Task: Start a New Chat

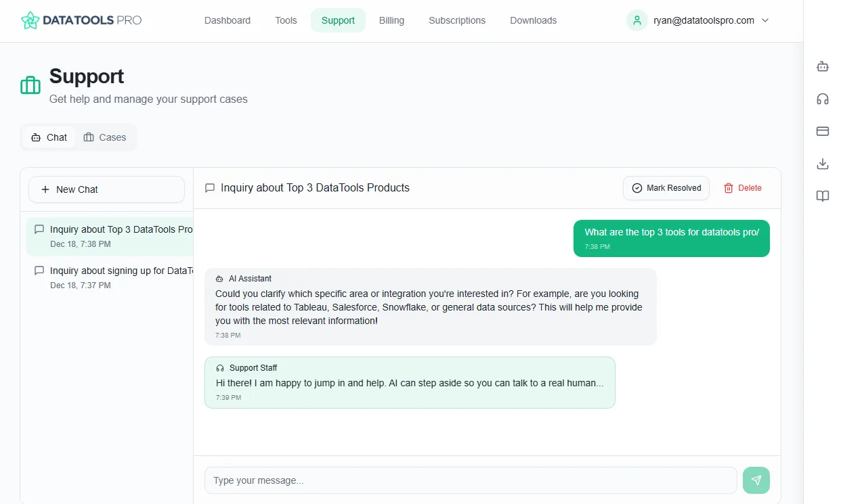Action: point(106,189)
